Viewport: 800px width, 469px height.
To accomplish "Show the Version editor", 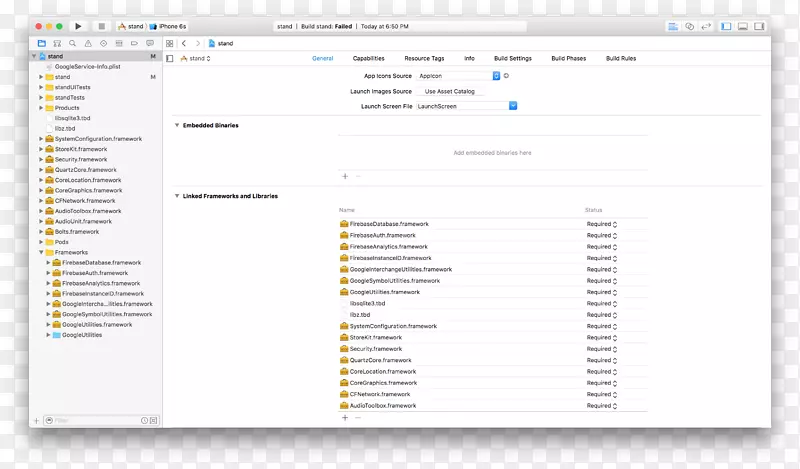I will tap(706, 26).
